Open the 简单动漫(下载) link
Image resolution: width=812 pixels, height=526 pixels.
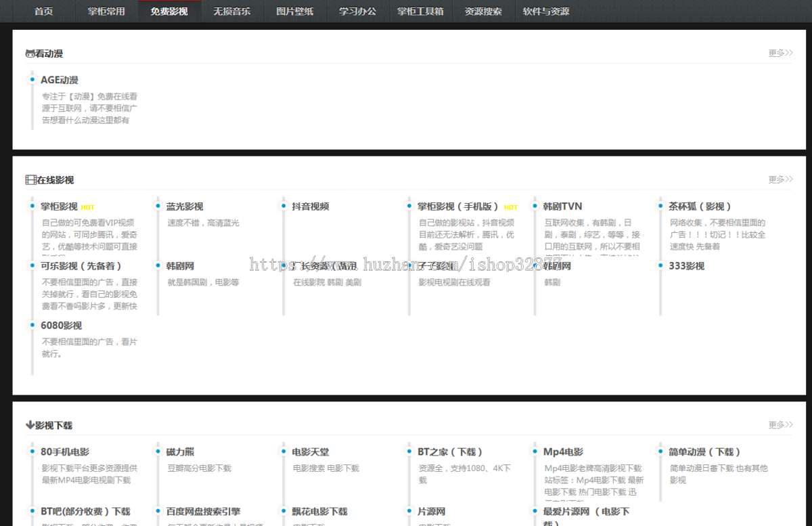tap(705, 452)
